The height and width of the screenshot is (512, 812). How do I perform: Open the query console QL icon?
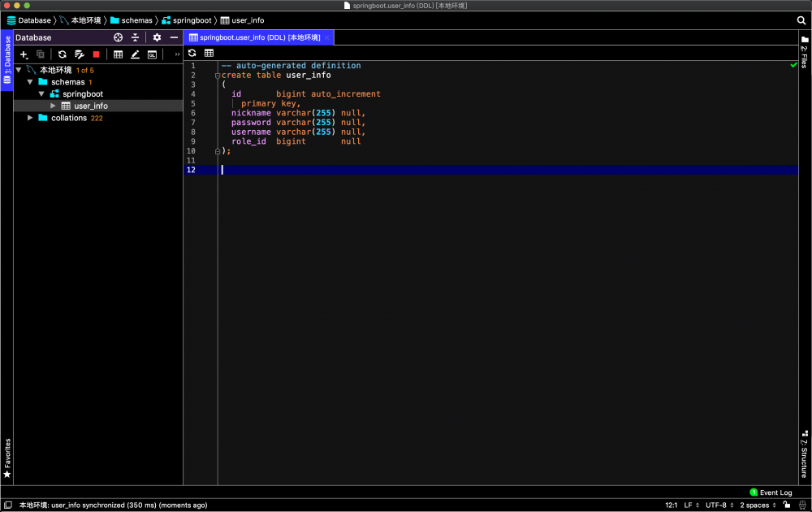point(152,54)
